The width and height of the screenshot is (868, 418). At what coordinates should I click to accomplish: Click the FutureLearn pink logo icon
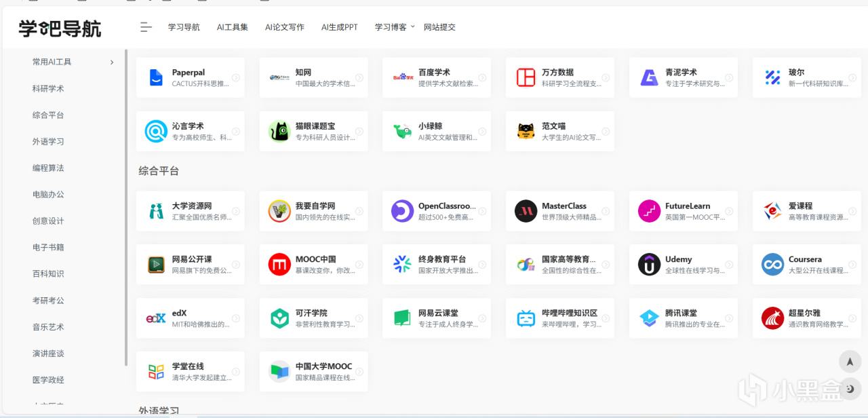(649, 211)
